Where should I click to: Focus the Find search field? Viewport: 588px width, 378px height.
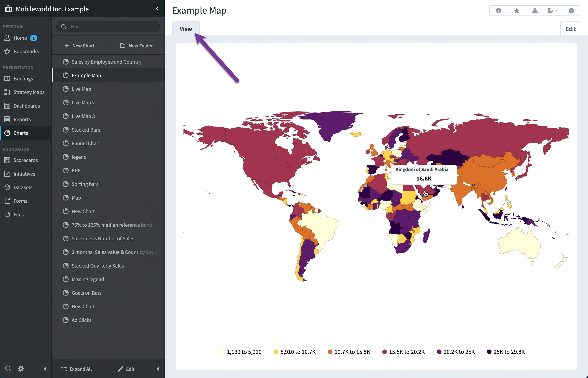click(108, 26)
